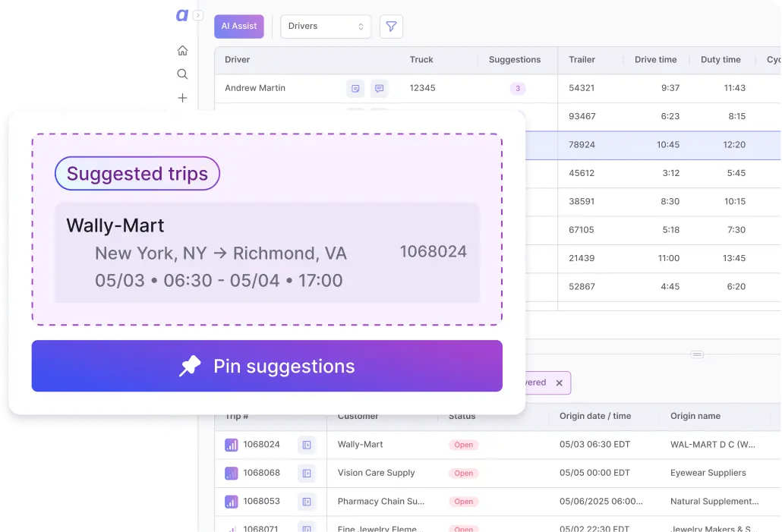Open the filter funnel icon
The height and width of the screenshot is (532, 782).
tap(391, 27)
